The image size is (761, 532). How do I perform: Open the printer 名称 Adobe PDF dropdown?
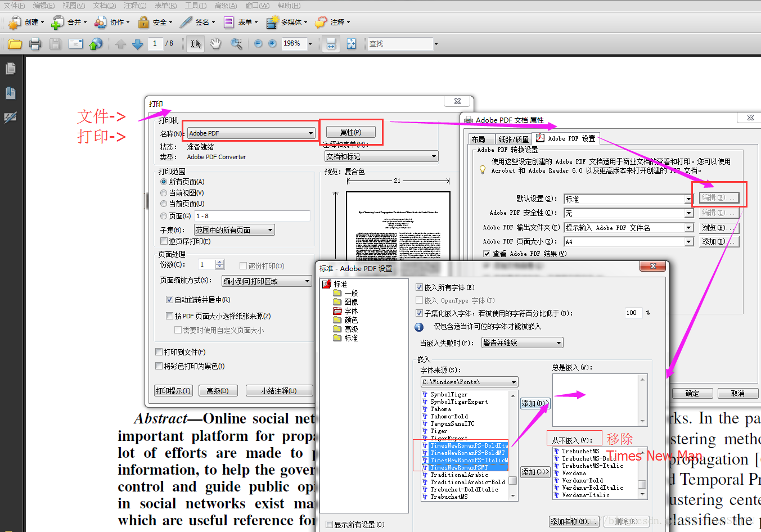click(x=251, y=133)
